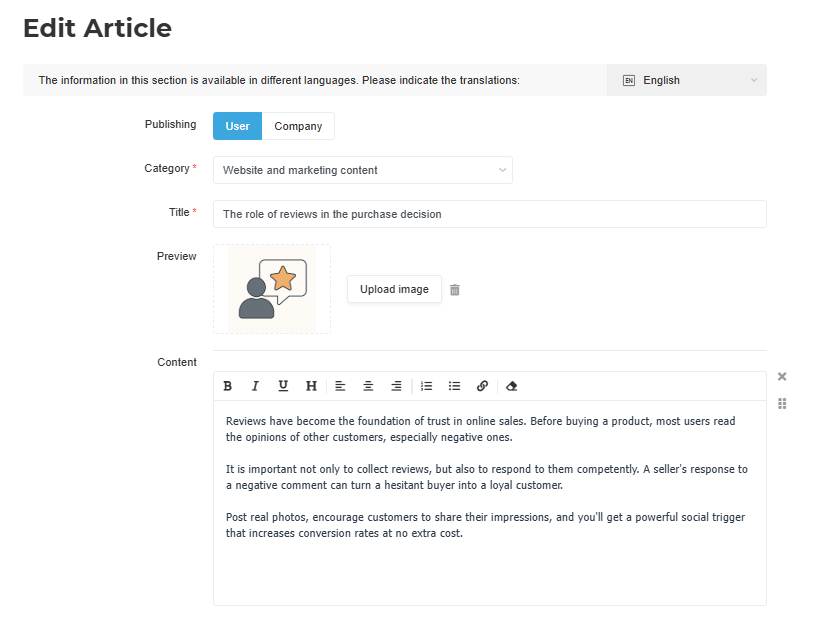This screenshot has height=623, width=819.
Task: Insert a bulleted list
Action: point(454,386)
